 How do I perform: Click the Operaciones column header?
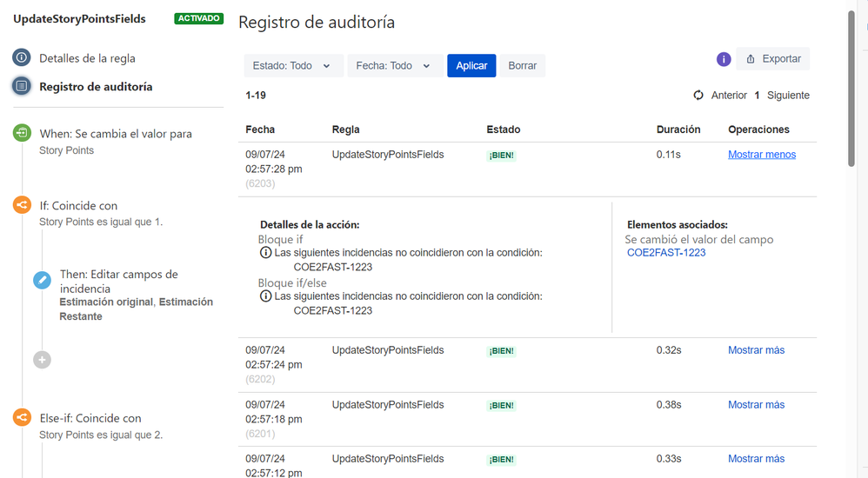(758, 129)
